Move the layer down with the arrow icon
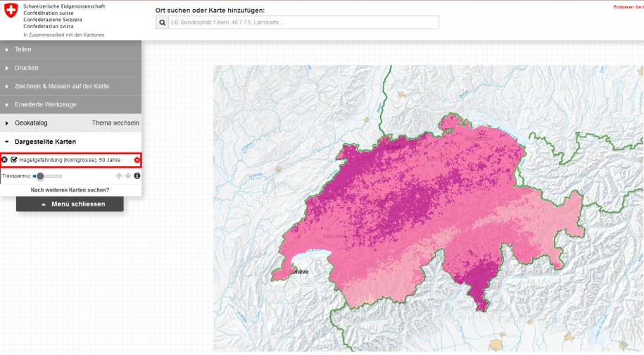Image resolution: width=644 pixels, height=355 pixels. coord(127,176)
